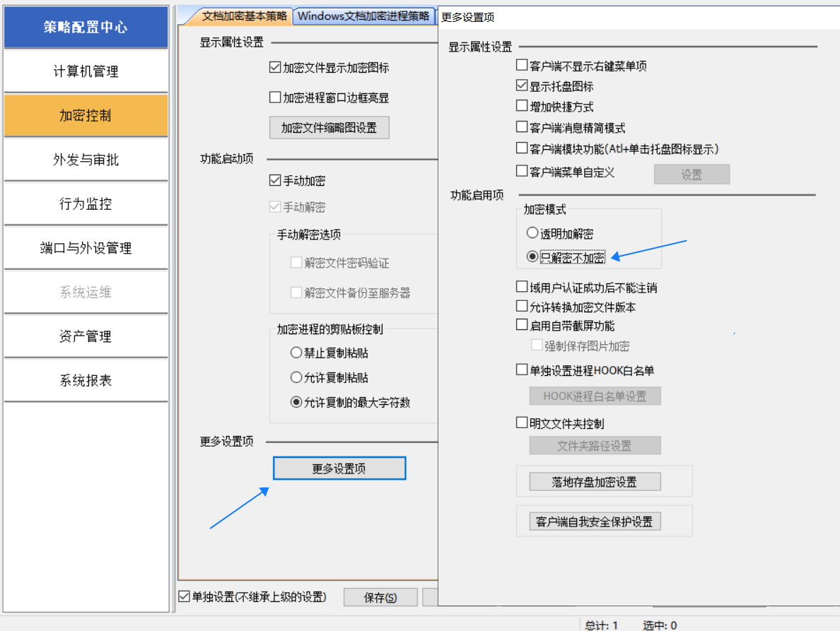Open 资产管理 in the sidebar
The height and width of the screenshot is (631, 840).
click(86, 336)
